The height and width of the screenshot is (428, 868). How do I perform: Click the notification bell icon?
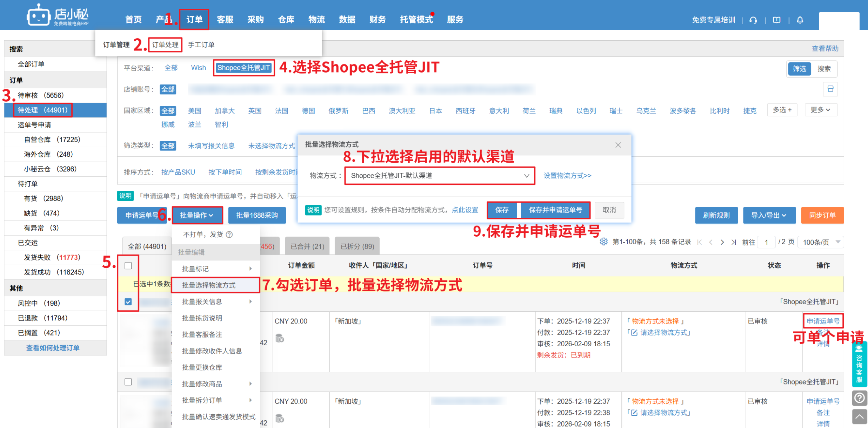(800, 20)
